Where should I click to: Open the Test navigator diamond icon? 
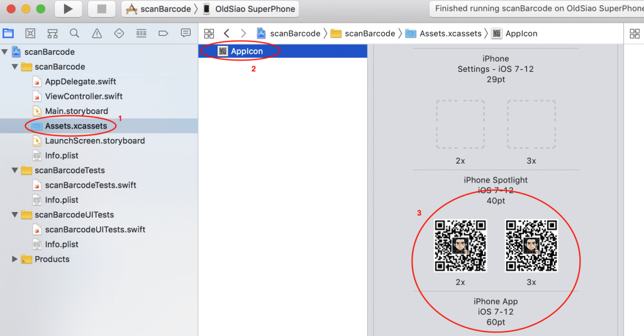point(119,33)
